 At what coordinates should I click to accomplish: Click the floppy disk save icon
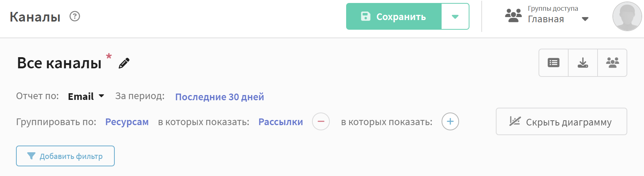[x=366, y=16]
